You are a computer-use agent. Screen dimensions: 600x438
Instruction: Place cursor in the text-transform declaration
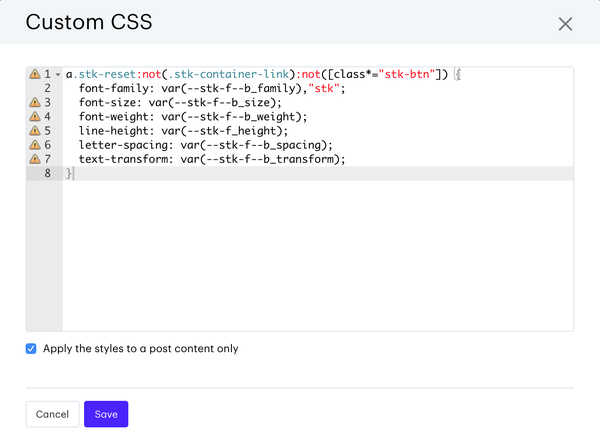coord(210,159)
